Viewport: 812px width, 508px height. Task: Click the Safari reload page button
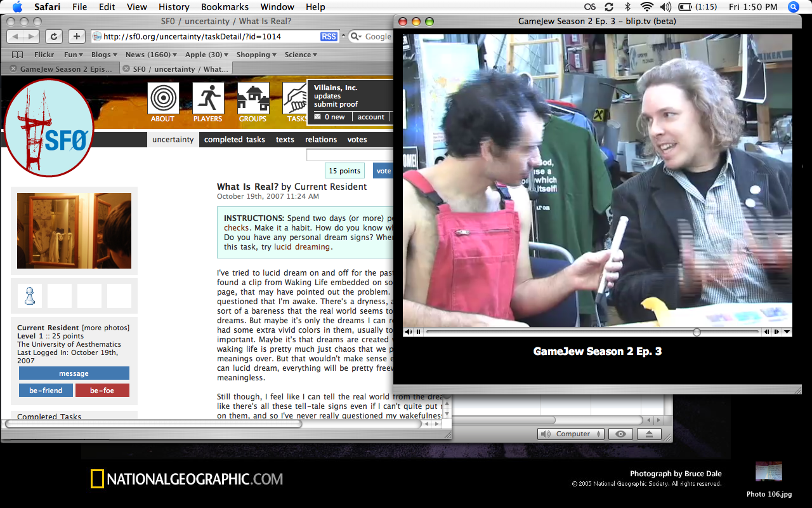[x=54, y=37]
